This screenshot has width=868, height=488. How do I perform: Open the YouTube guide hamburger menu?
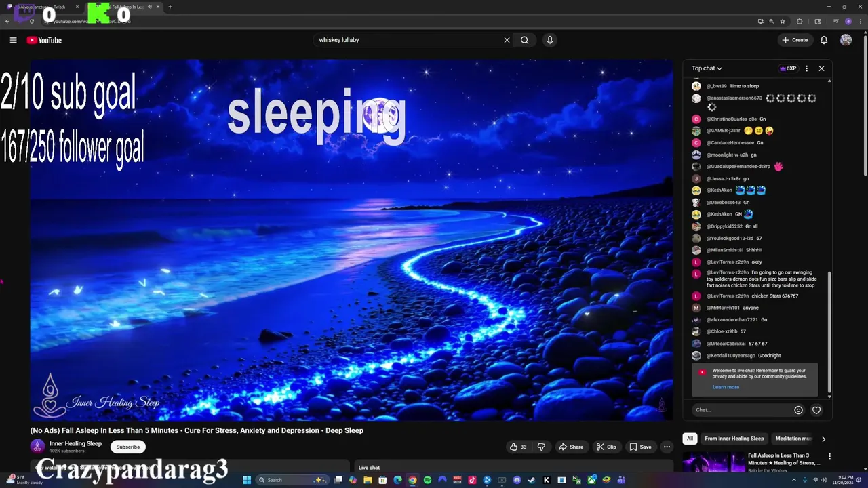tap(13, 40)
